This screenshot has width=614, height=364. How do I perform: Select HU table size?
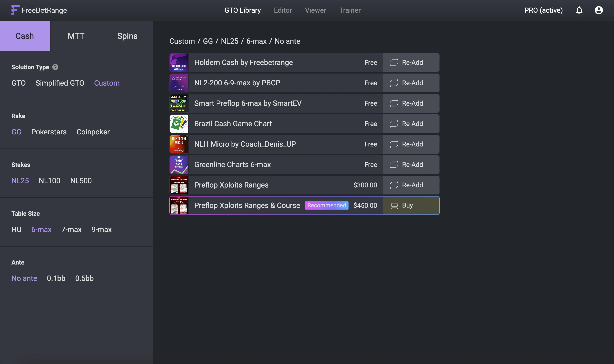pos(16,229)
